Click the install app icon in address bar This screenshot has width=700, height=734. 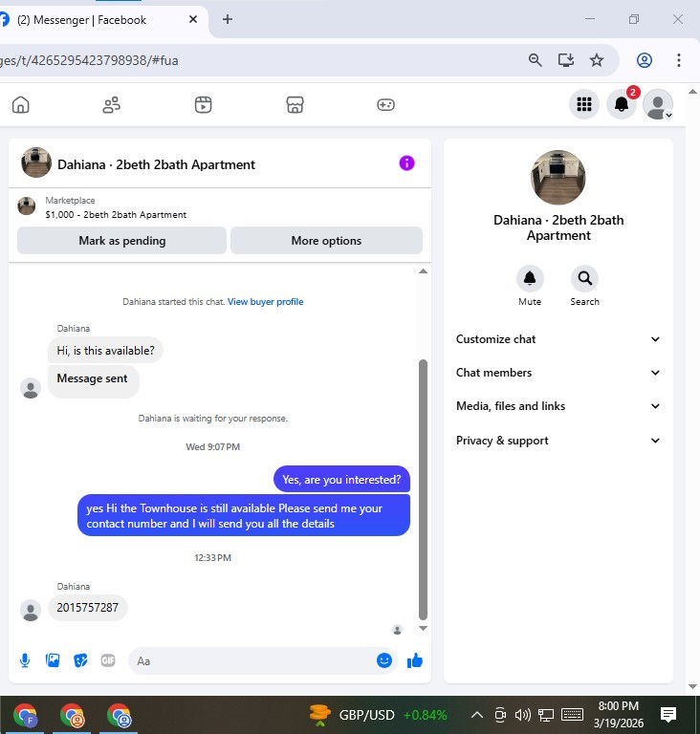pos(565,60)
